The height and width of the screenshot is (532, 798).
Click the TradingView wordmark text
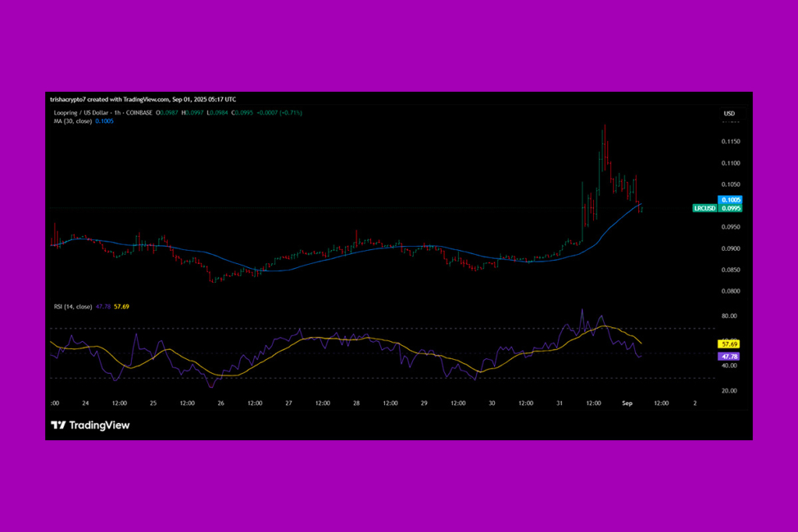tap(99, 425)
